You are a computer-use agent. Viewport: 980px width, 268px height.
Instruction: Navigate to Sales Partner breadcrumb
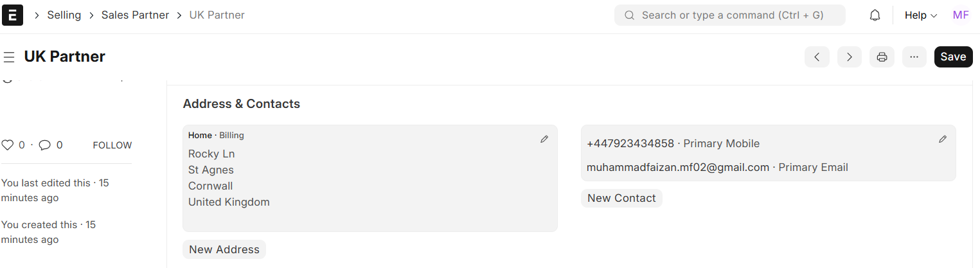(135, 15)
